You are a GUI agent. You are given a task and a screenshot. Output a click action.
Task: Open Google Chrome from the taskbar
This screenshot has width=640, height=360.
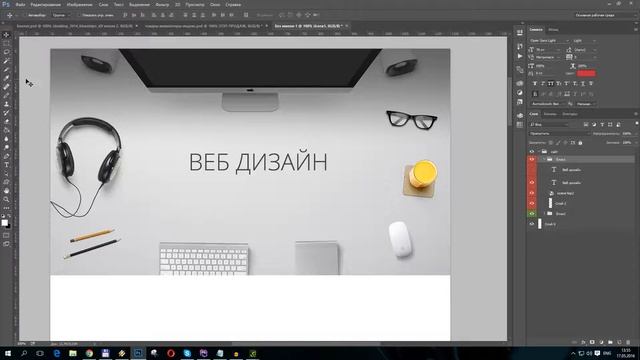click(x=89, y=353)
